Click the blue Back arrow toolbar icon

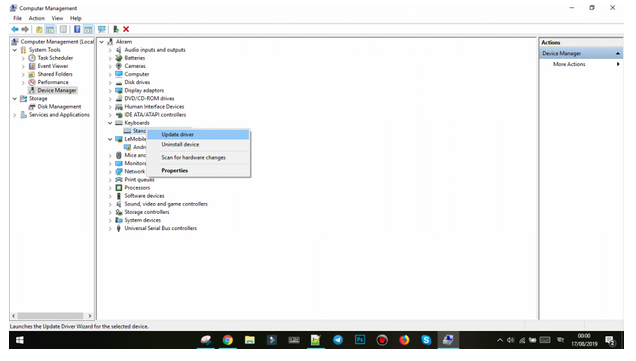tap(15, 29)
